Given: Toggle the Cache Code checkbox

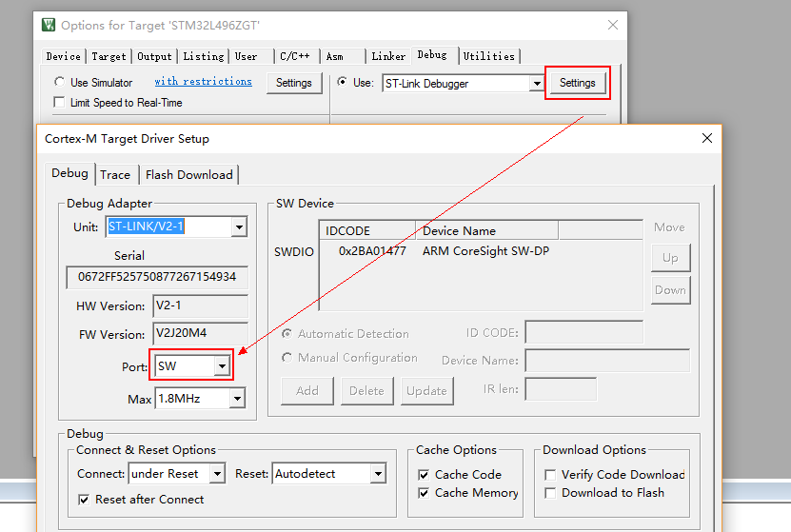Looking at the screenshot, I should click(x=425, y=475).
